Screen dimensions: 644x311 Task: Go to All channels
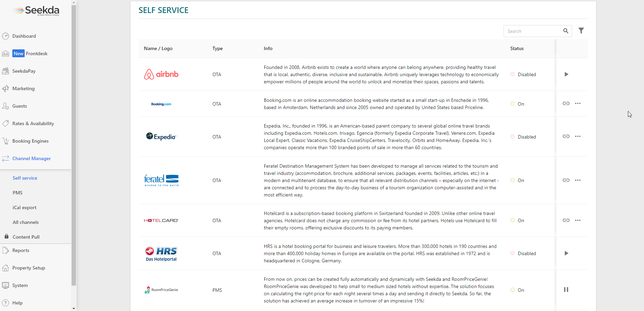(x=25, y=222)
